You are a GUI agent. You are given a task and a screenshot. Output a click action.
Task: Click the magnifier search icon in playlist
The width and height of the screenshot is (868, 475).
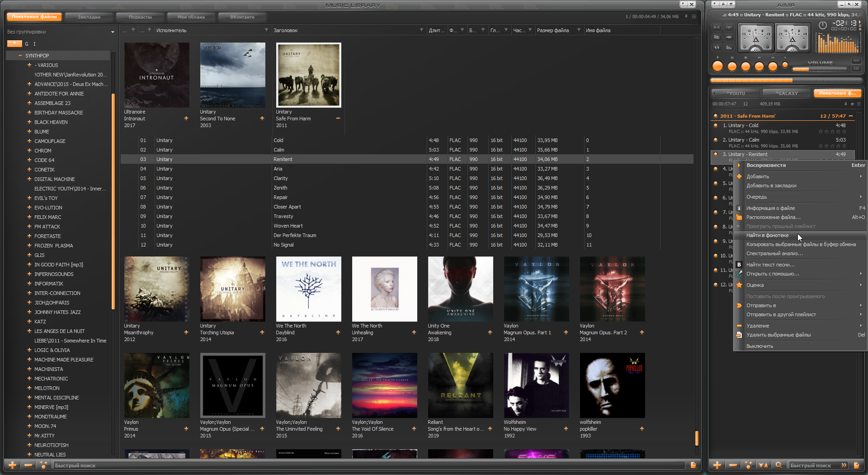[x=779, y=465]
